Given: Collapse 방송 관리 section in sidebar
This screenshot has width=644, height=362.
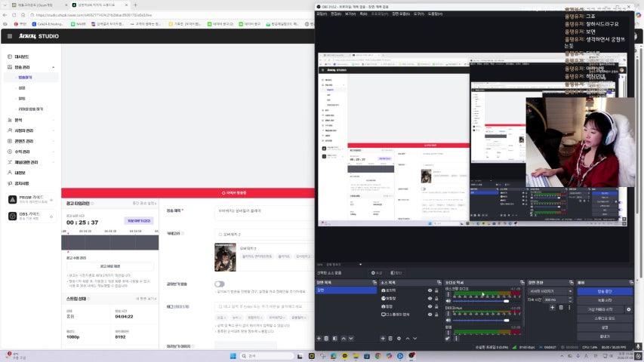Looking at the screenshot, I should tap(54, 67).
